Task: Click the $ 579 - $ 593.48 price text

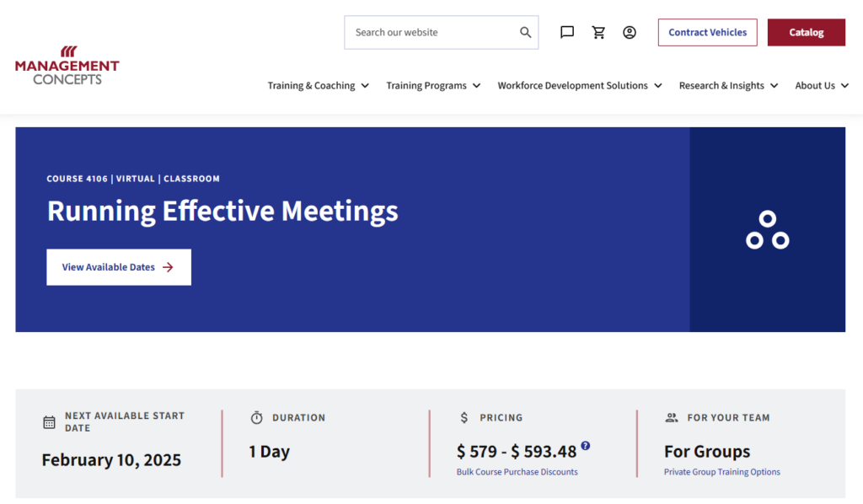Action: (x=517, y=452)
